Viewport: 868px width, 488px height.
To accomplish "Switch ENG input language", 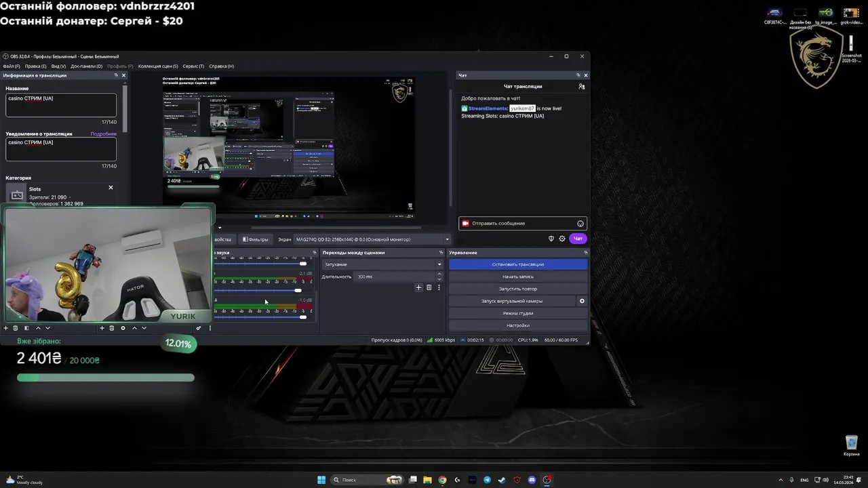I will (x=804, y=480).
